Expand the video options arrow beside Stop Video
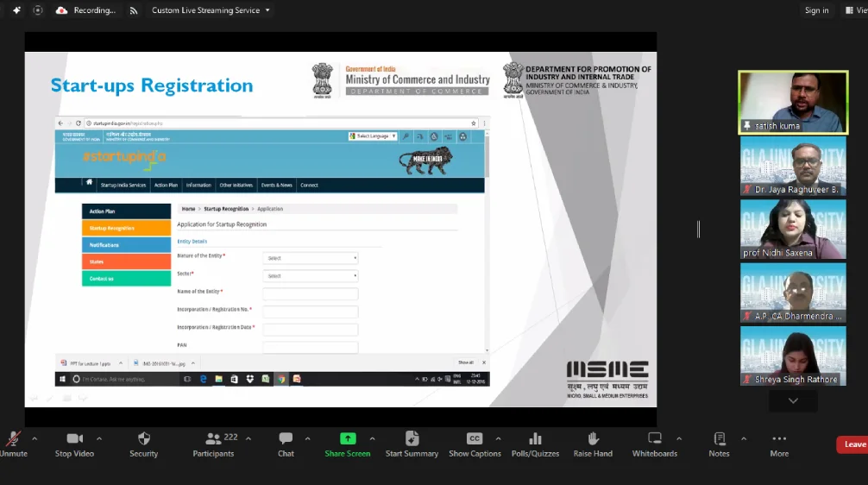 point(99,438)
